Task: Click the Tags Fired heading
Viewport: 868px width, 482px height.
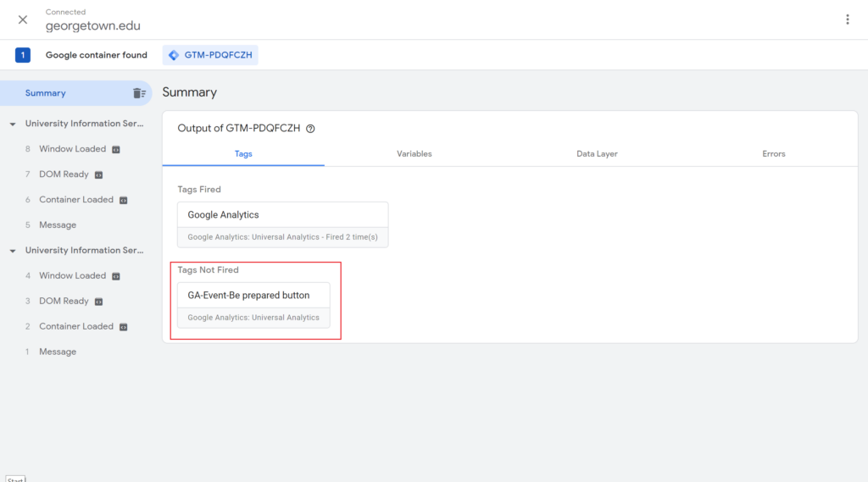Action: 199,189
